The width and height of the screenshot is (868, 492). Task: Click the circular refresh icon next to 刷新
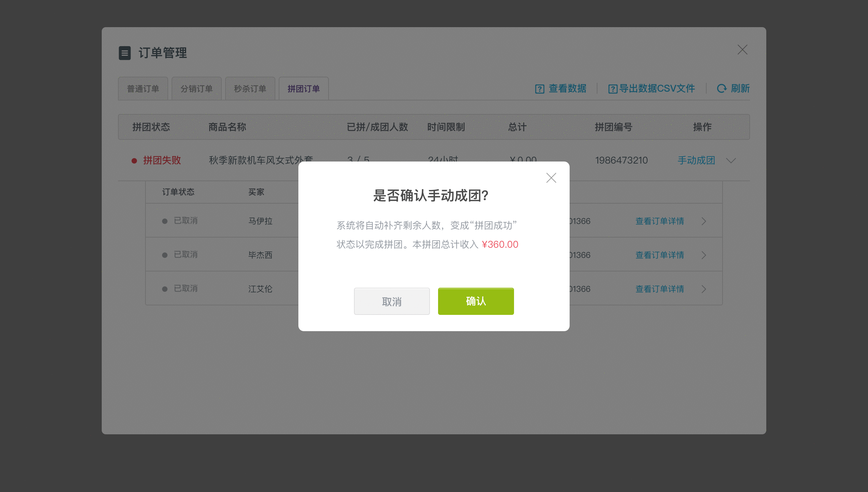[x=722, y=89]
